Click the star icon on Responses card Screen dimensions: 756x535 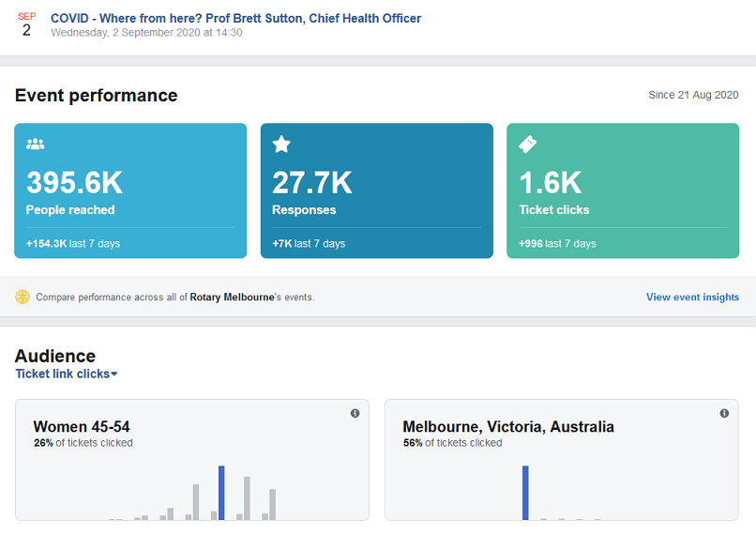tap(281, 145)
